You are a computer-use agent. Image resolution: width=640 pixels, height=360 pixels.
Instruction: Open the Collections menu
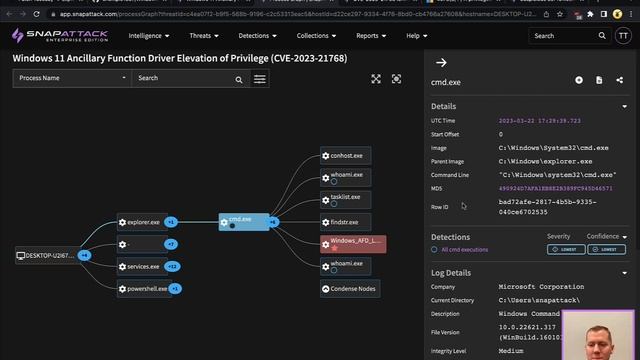tap(316, 36)
